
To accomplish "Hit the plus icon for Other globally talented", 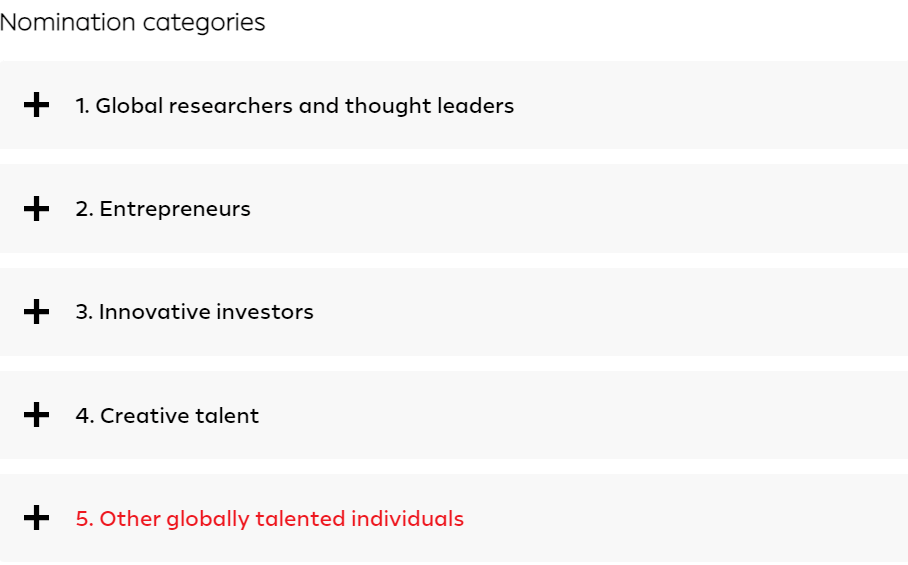I will tap(36, 518).
